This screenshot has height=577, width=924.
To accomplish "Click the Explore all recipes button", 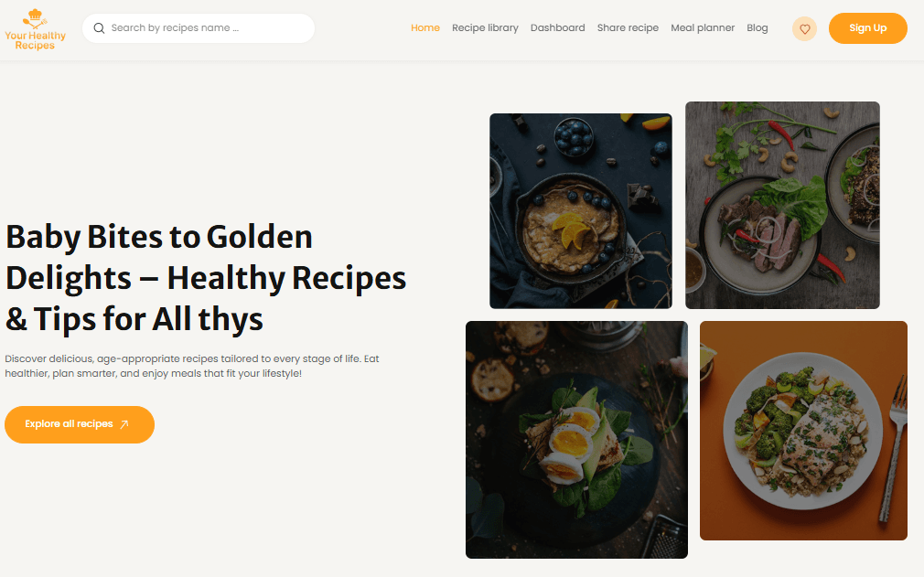I will pyautogui.click(x=80, y=424).
